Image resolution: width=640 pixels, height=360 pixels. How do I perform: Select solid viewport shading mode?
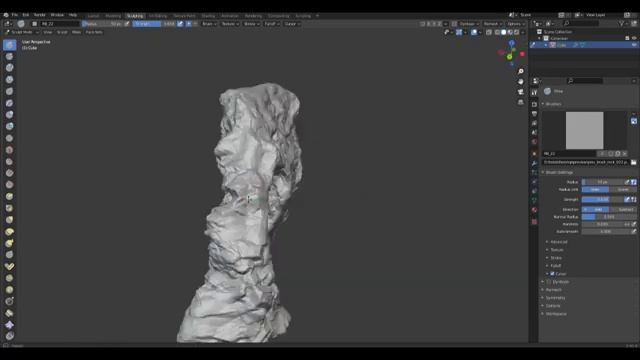point(504,32)
